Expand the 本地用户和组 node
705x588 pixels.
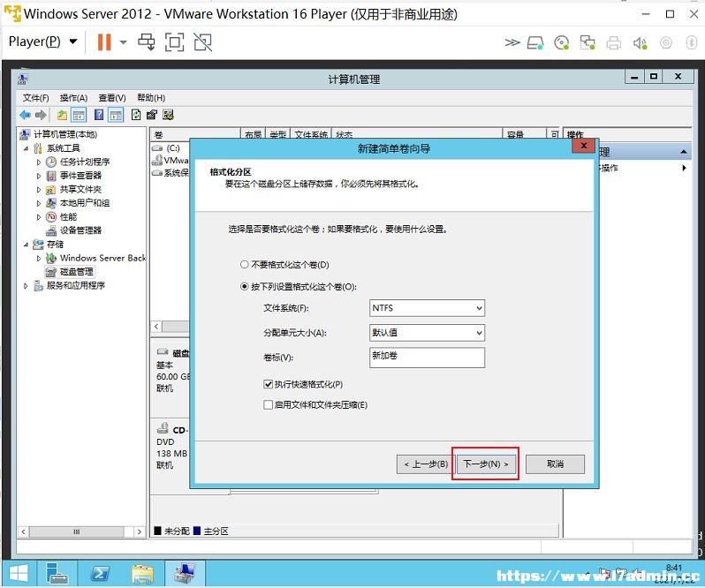pos(39,203)
